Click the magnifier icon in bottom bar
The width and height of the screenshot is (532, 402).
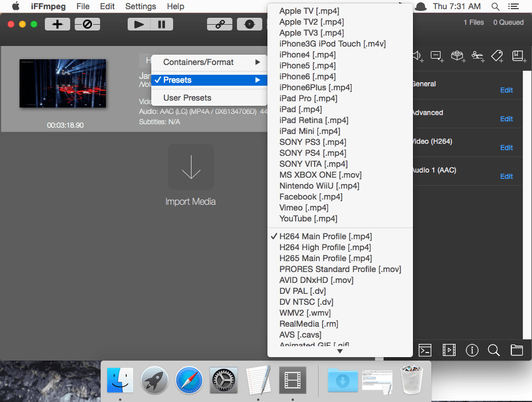tap(493, 350)
